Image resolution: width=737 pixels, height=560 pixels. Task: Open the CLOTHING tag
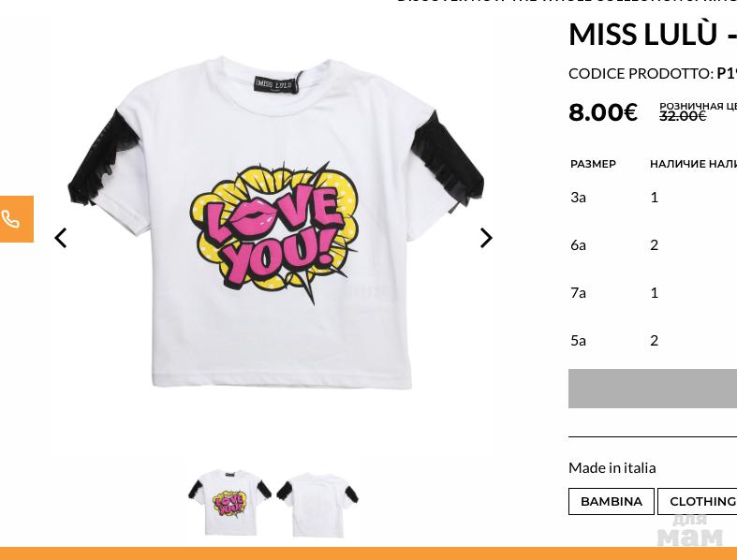[x=701, y=501]
